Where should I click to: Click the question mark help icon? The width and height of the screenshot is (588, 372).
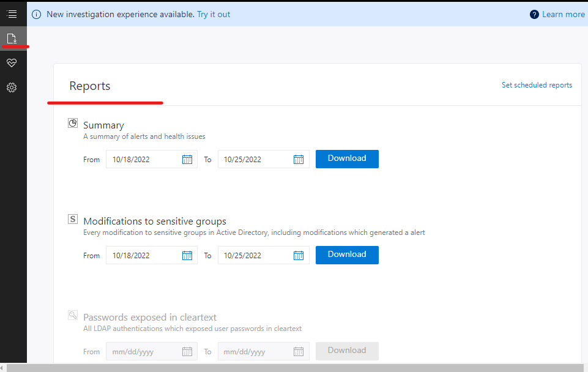534,15
